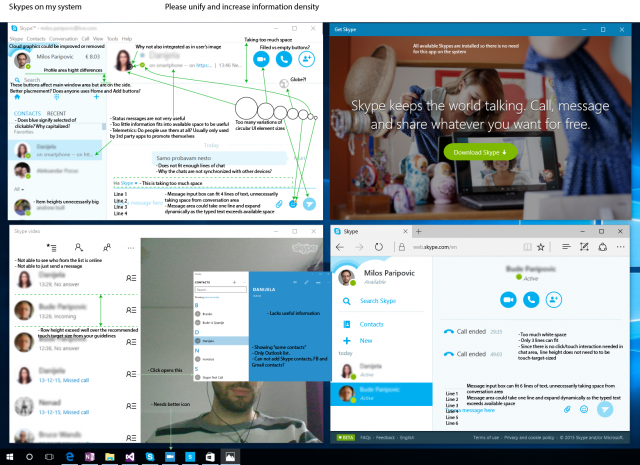Open dial pad icon in Skype desktop sidebar
This screenshot has height=465, width=640.
coord(56,97)
